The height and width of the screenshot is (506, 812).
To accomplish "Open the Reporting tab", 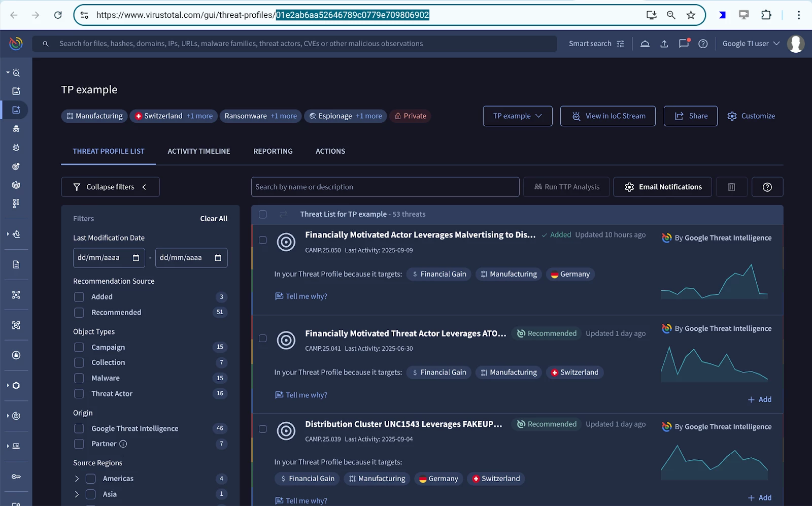I will pos(273,151).
